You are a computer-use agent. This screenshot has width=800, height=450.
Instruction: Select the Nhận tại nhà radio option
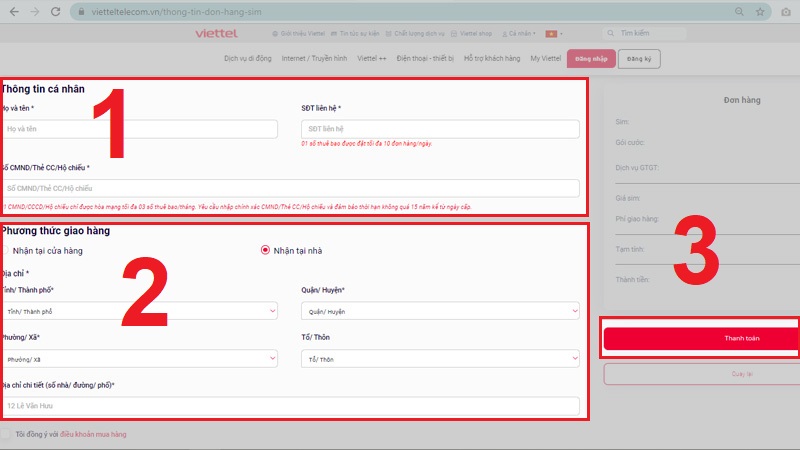[265, 250]
